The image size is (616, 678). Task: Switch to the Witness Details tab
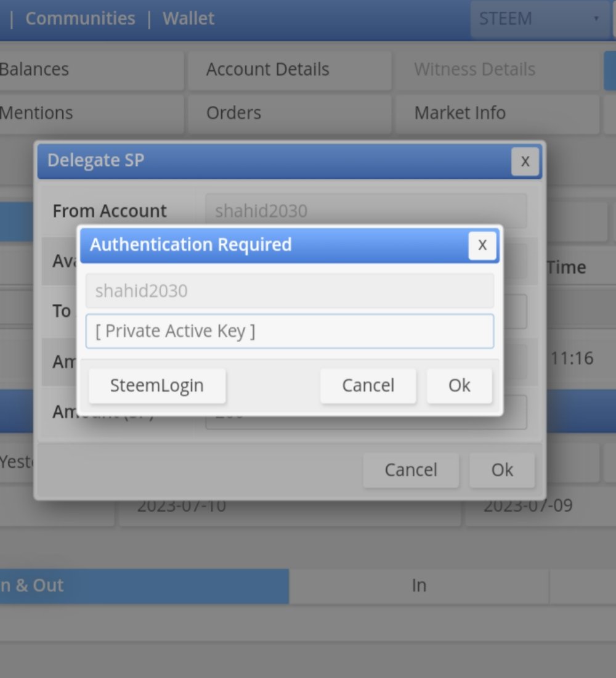tap(497, 70)
